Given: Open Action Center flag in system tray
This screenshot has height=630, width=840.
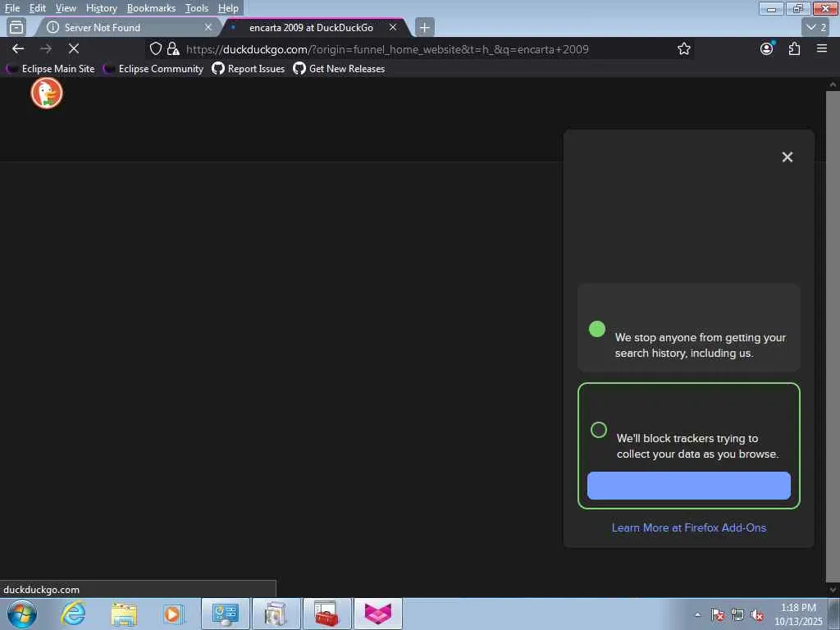Looking at the screenshot, I should click(717, 615).
